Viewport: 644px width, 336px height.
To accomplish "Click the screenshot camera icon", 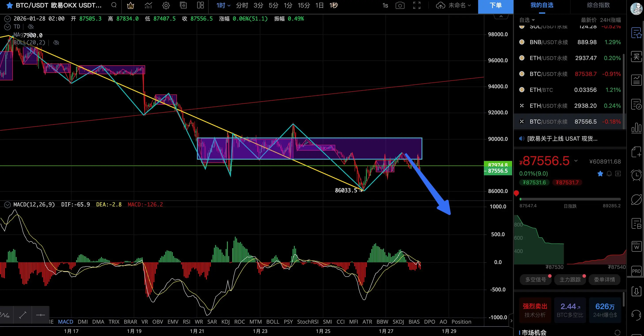I will tap(400, 6).
